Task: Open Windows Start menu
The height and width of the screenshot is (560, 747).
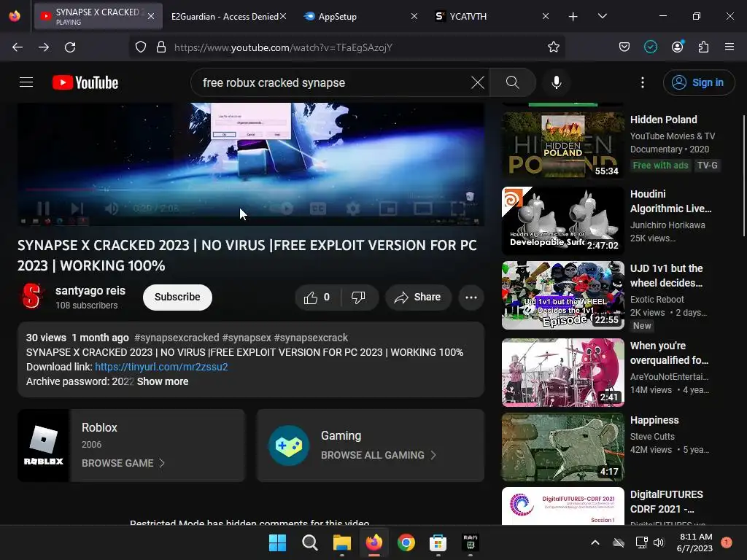Action: pos(277,542)
